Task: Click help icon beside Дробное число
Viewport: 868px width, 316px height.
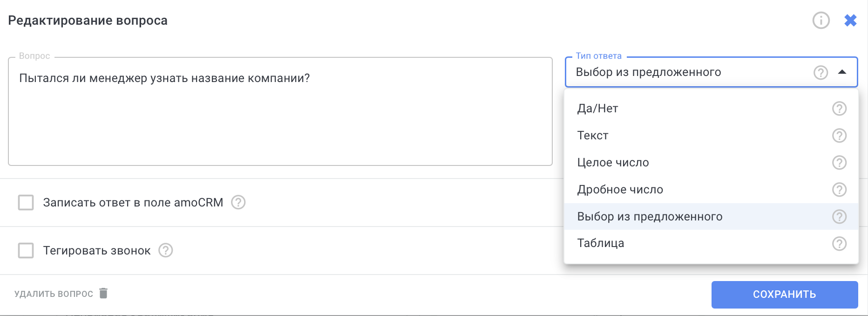Action: (x=839, y=190)
